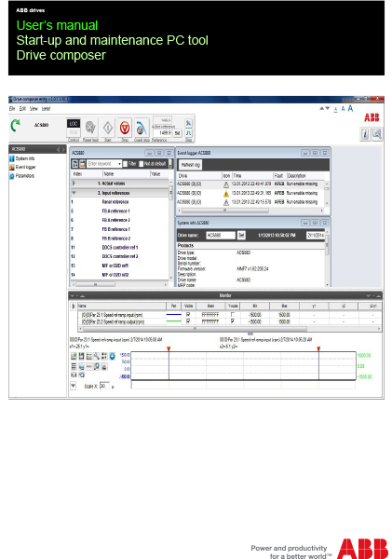This screenshot has height=559, width=392.
Task: Collapse the 3. Input references group
Action: 74,193
